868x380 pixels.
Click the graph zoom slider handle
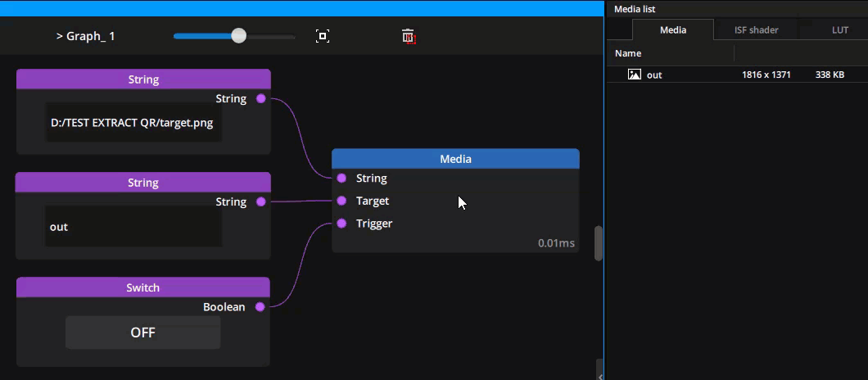pos(238,35)
